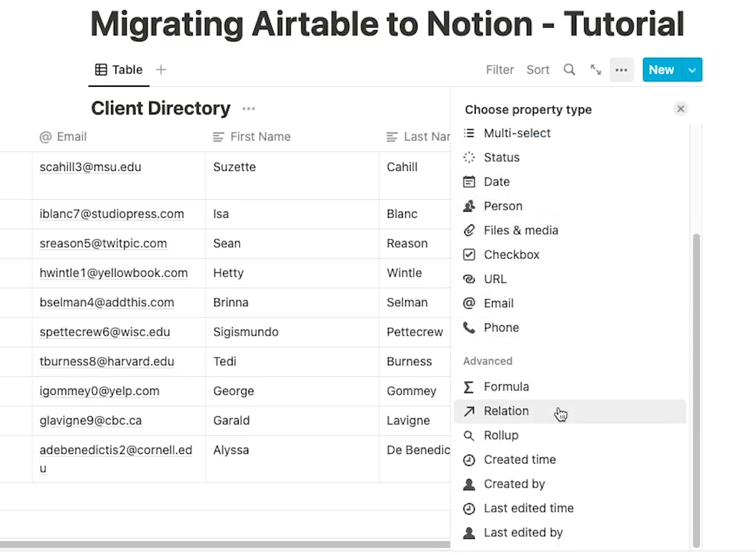Select the Person property type
The height and width of the screenshot is (555, 756).
coord(570,206)
